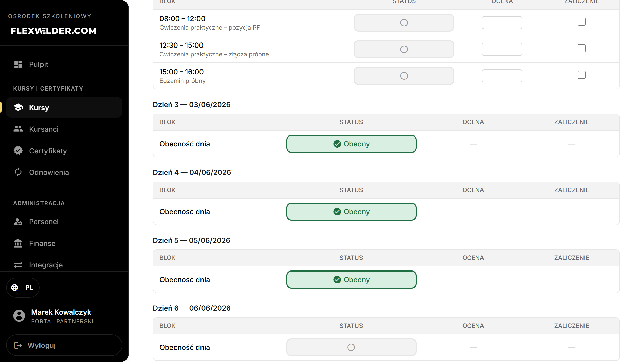Click the Wyloguj logout button

[x=64, y=345]
